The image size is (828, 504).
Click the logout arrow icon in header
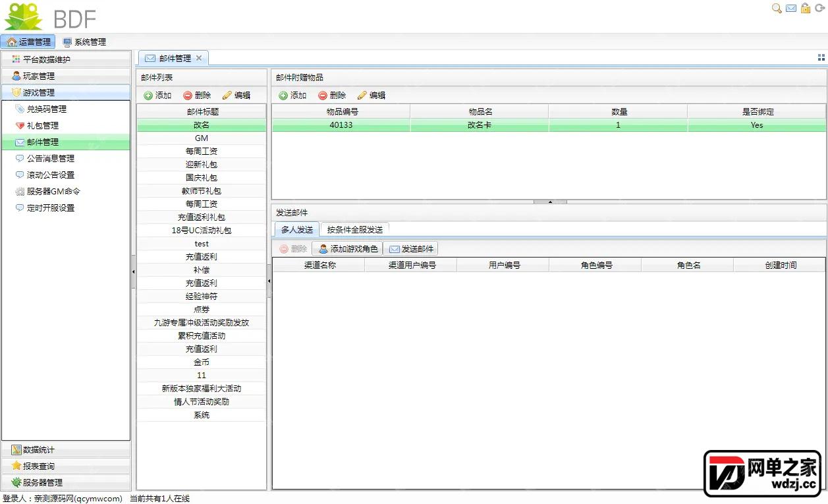point(820,9)
